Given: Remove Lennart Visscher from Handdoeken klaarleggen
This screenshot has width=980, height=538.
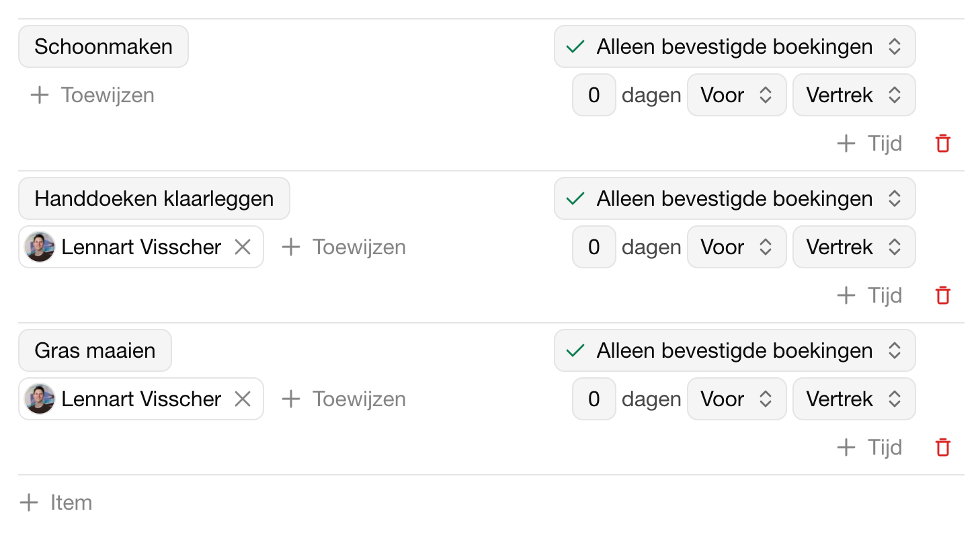Looking at the screenshot, I should pos(243,247).
